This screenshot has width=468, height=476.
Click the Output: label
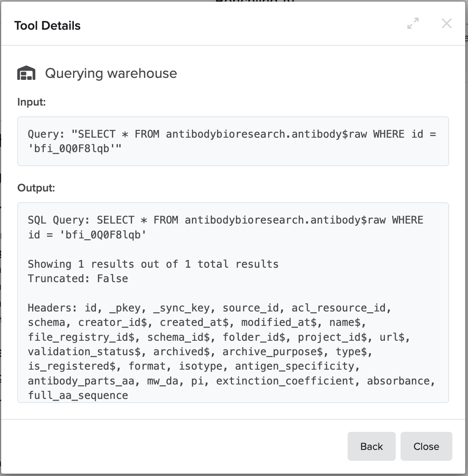(x=36, y=188)
